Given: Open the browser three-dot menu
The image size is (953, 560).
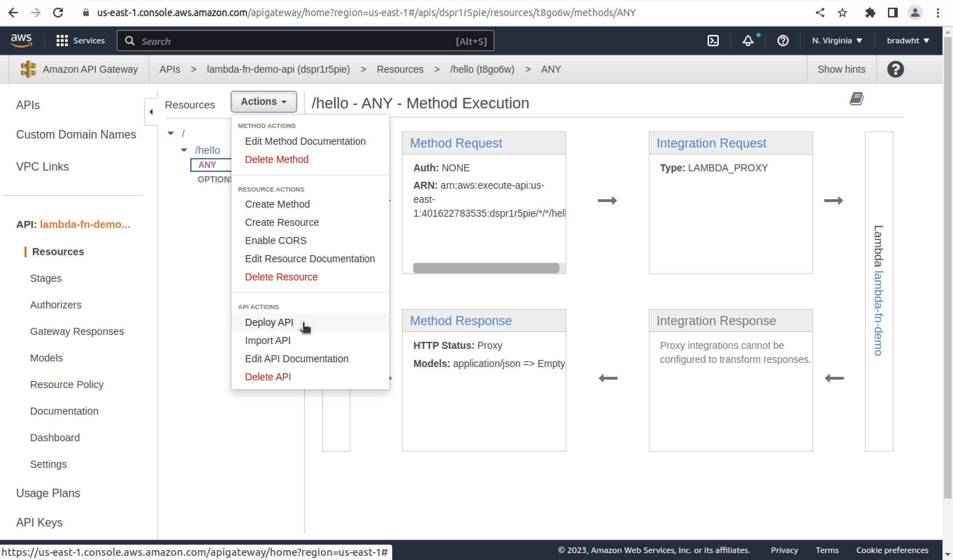Looking at the screenshot, I should click(x=938, y=13).
